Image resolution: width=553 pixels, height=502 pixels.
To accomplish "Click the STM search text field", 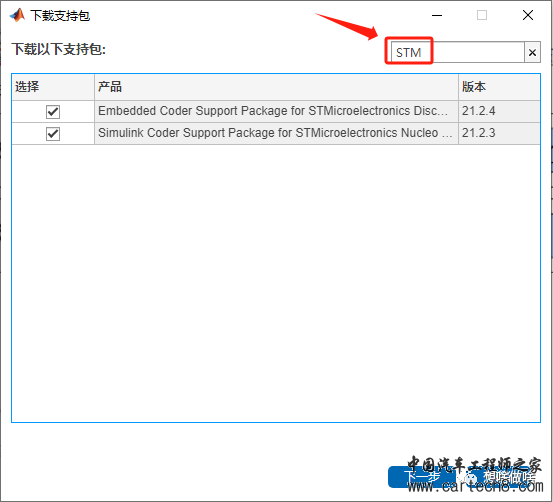I will (457, 53).
